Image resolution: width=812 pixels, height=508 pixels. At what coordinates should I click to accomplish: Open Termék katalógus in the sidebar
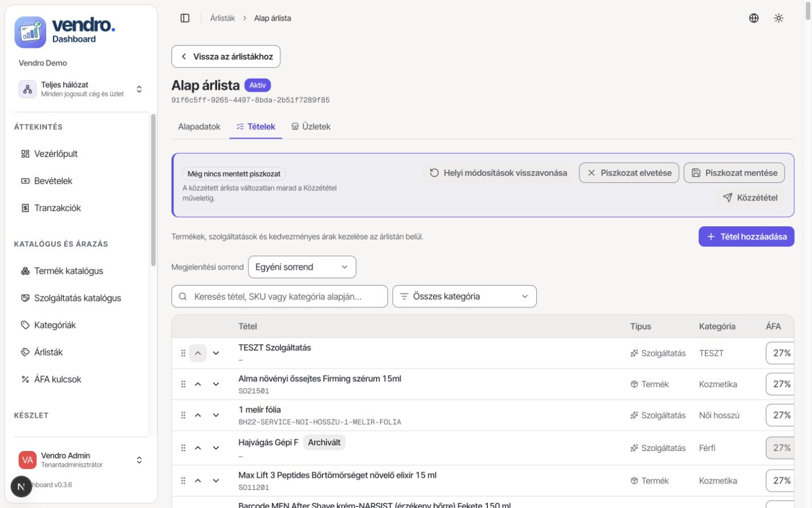[81, 271]
